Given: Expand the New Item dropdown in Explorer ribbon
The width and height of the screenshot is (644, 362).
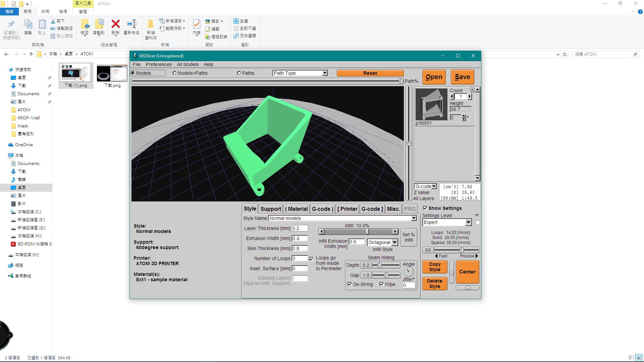Looking at the screenshot, I should (x=184, y=21).
